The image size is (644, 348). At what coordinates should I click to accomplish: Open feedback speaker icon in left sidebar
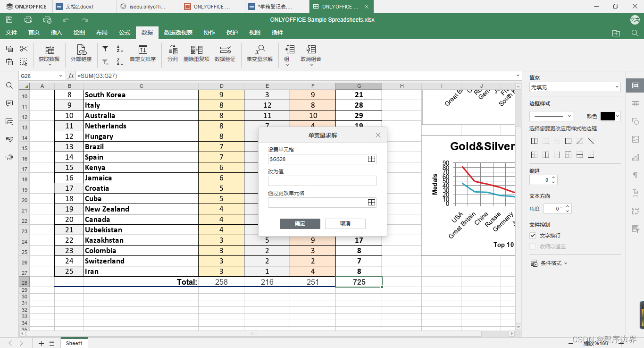pyautogui.click(x=9, y=157)
